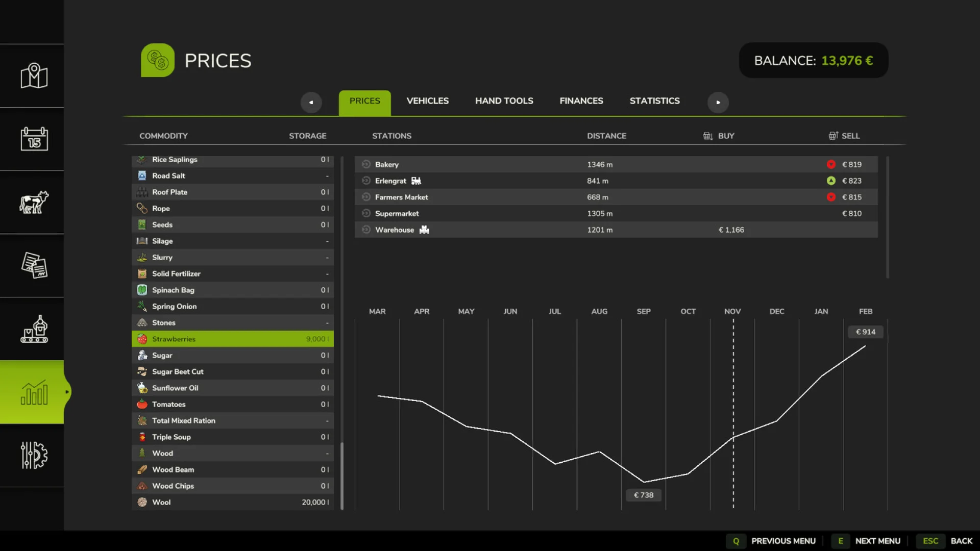Screen dimensions: 980x551
Task: Click the falling price indicator on Bakery row
Action: (x=832, y=164)
